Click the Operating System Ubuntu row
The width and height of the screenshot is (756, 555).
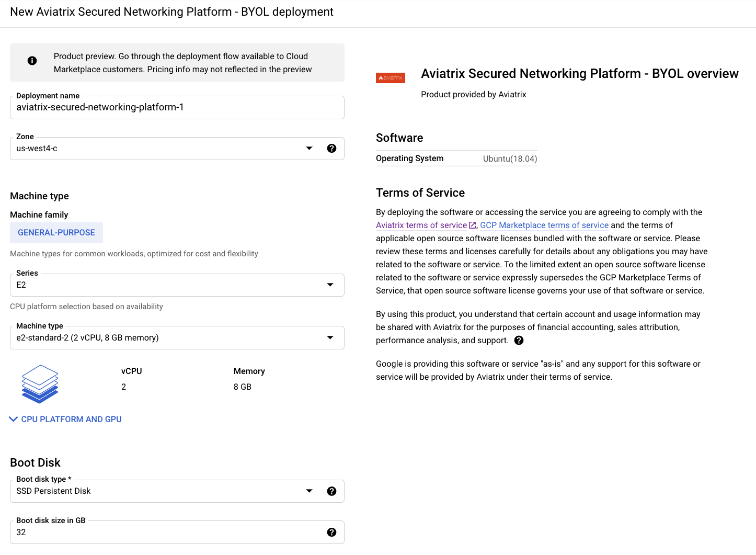coord(456,158)
